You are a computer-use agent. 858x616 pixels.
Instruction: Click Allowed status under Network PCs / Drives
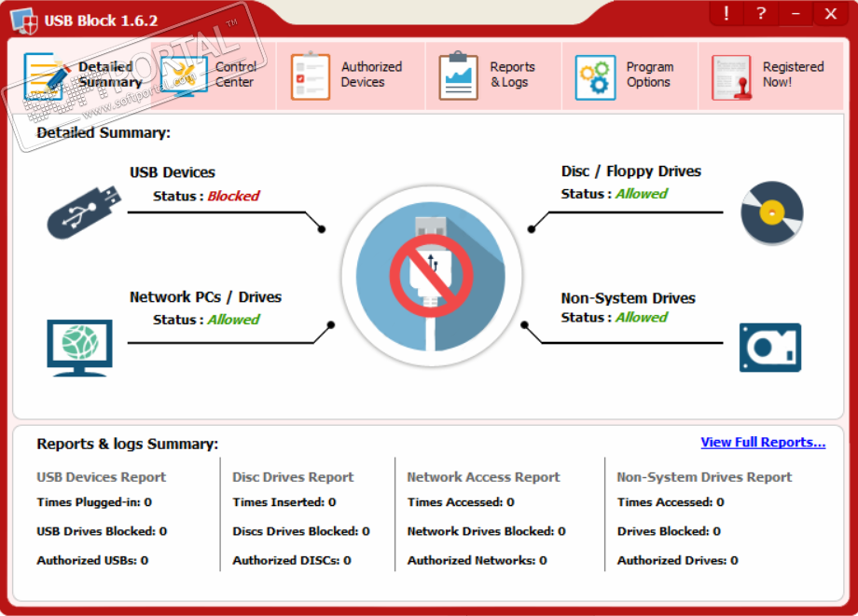click(233, 320)
